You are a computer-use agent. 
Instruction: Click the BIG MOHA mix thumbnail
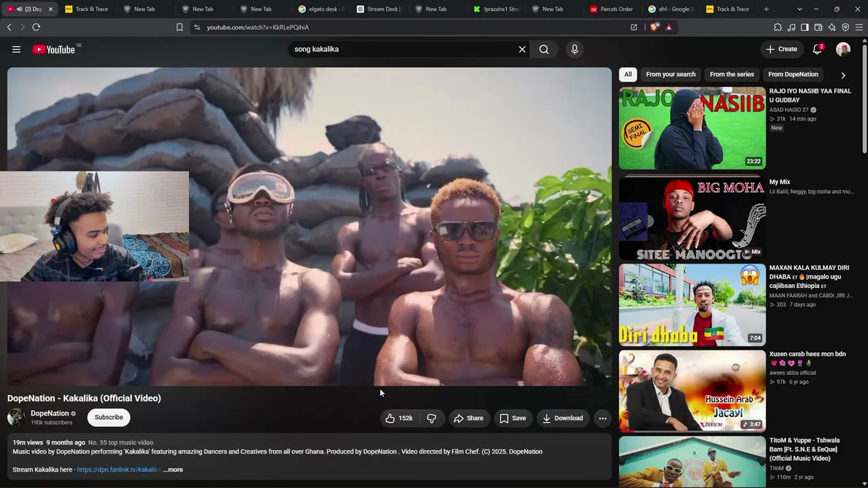tap(692, 218)
